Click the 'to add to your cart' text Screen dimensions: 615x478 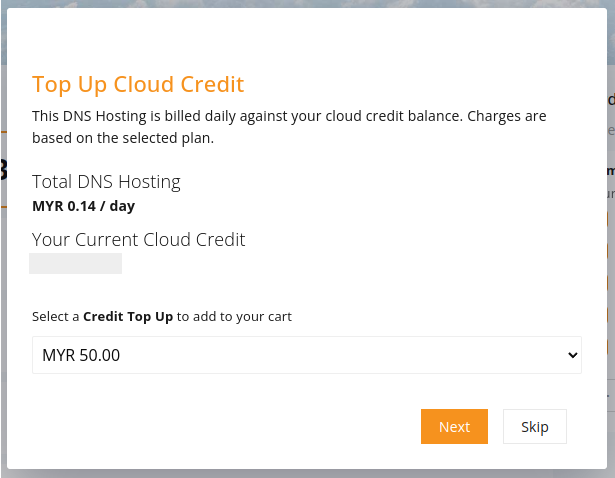234,316
